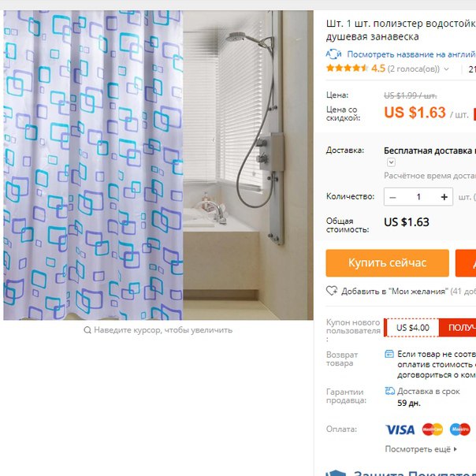
Task: Click the Maestro payment logo
Action: coord(460,430)
